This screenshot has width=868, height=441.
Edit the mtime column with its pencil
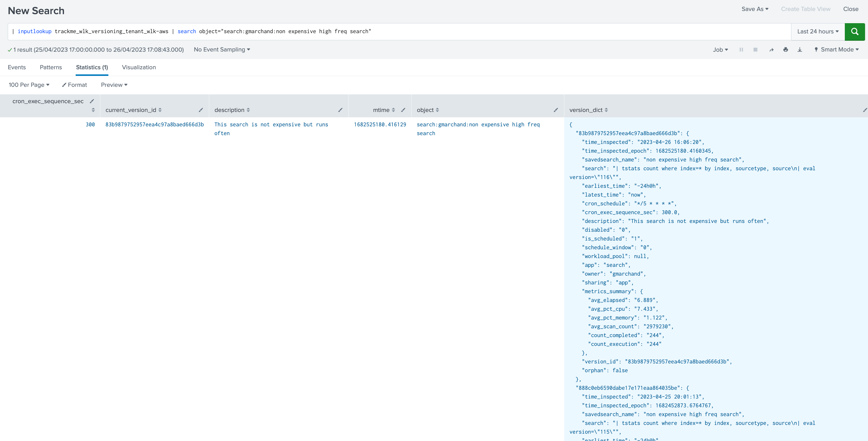(x=403, y=110)
